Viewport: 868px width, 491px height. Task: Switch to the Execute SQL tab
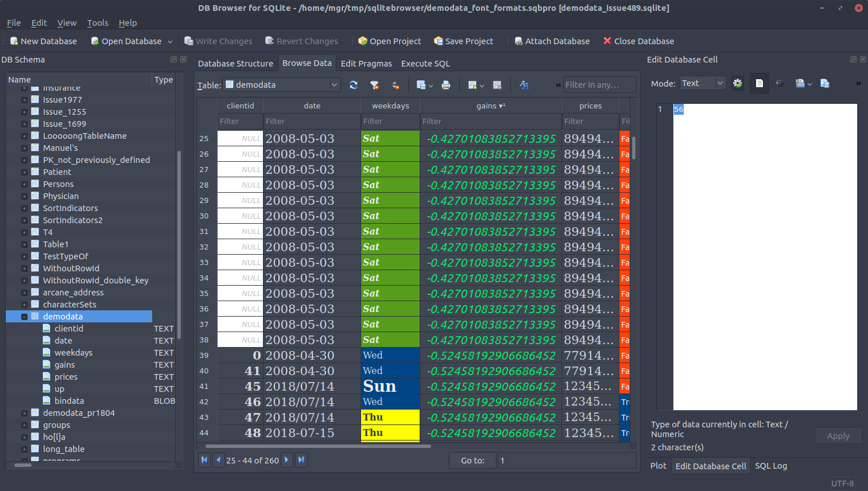coord(425,63)
